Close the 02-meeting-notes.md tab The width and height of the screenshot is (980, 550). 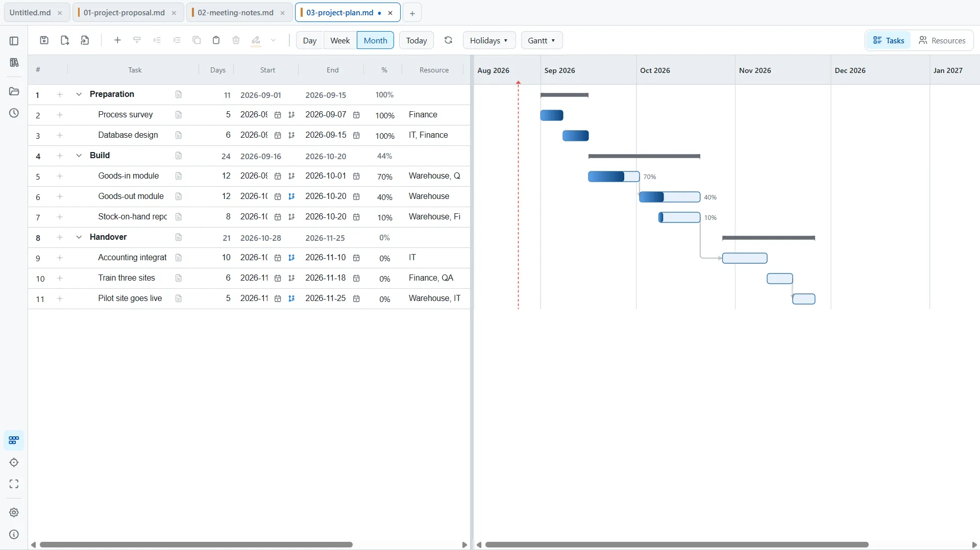[283, 13]
